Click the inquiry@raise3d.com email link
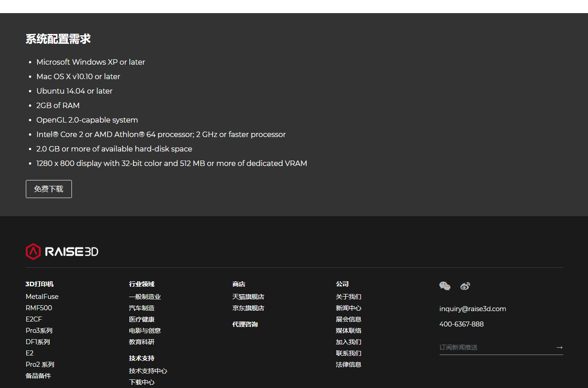The height and width of the screenshot is (388, 588). pos(473,309)
